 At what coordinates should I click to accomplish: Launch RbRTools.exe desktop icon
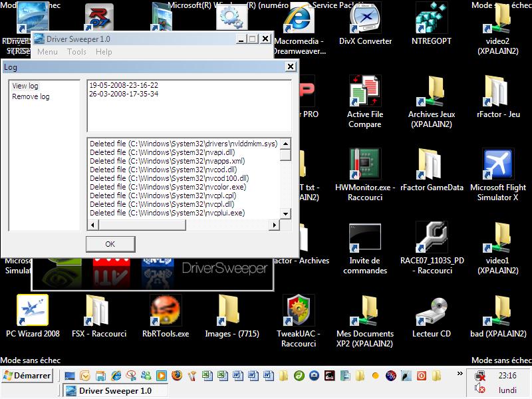pyautogui.click(x=166, y=317)
